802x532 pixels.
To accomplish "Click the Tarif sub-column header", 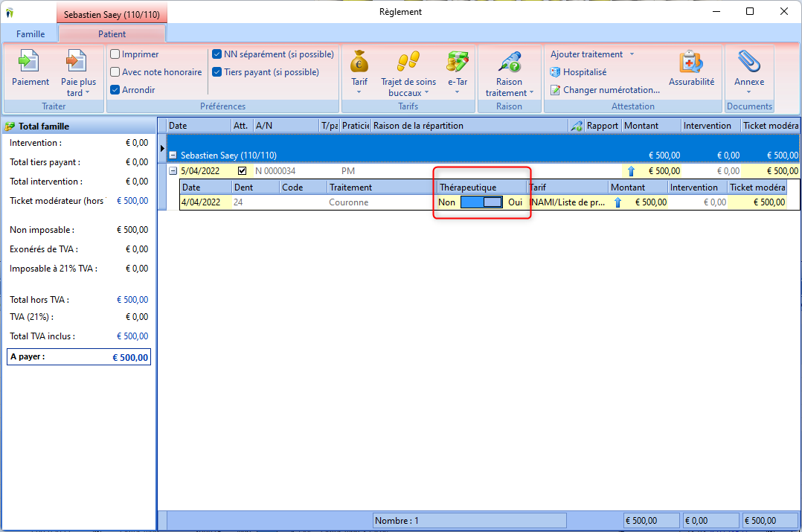I will pos(568,188).
